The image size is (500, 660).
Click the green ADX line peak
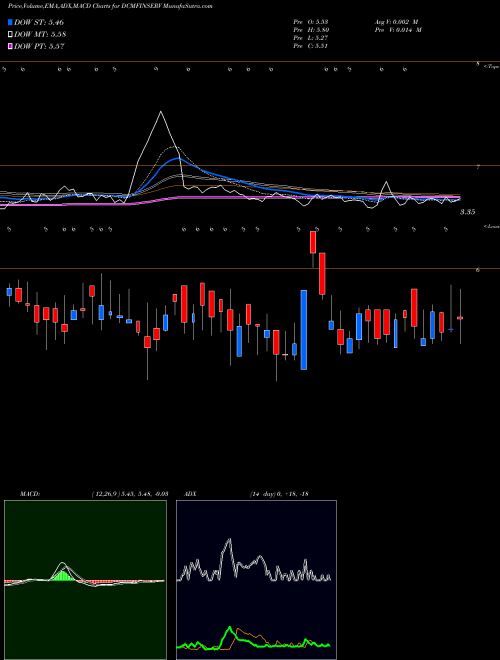point(230,628)
